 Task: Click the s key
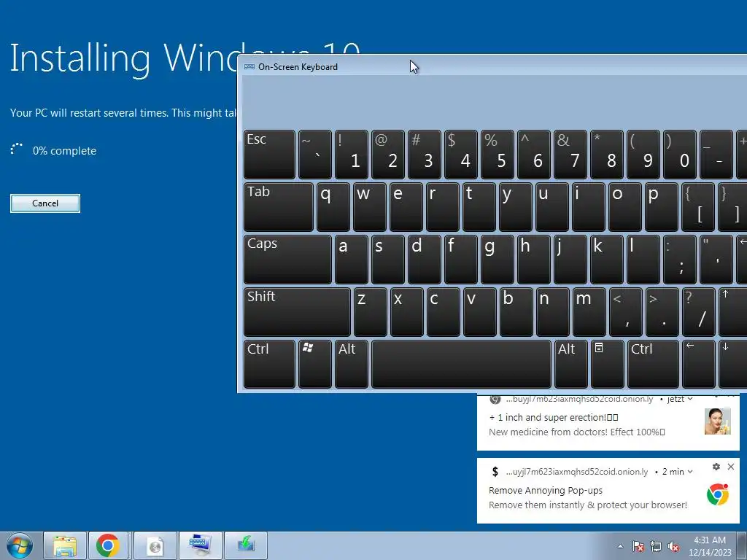[x=388, y=260]
